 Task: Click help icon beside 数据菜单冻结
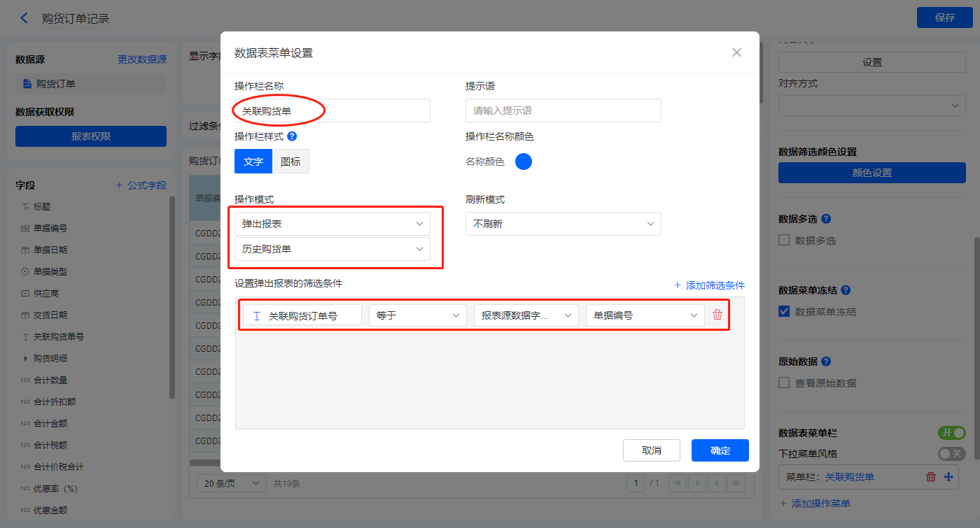[846, 290]
